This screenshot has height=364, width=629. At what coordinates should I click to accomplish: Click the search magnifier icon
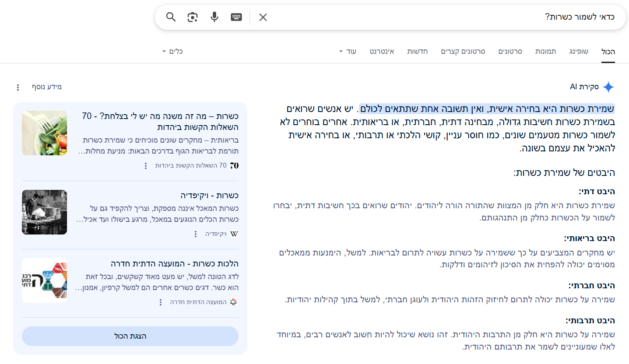pyautogui.click(x=171, y=17)
